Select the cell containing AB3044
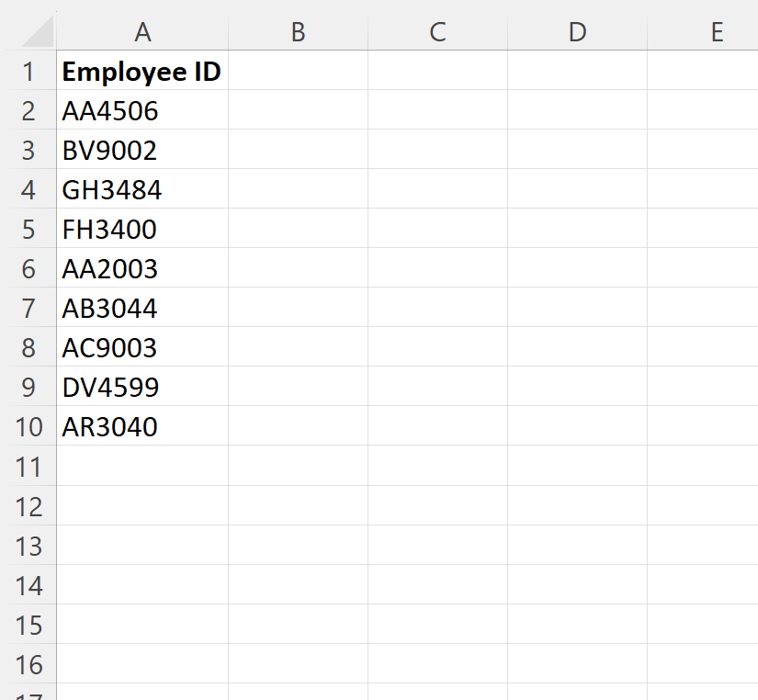758x700 pixels. (x=142, y=308)
